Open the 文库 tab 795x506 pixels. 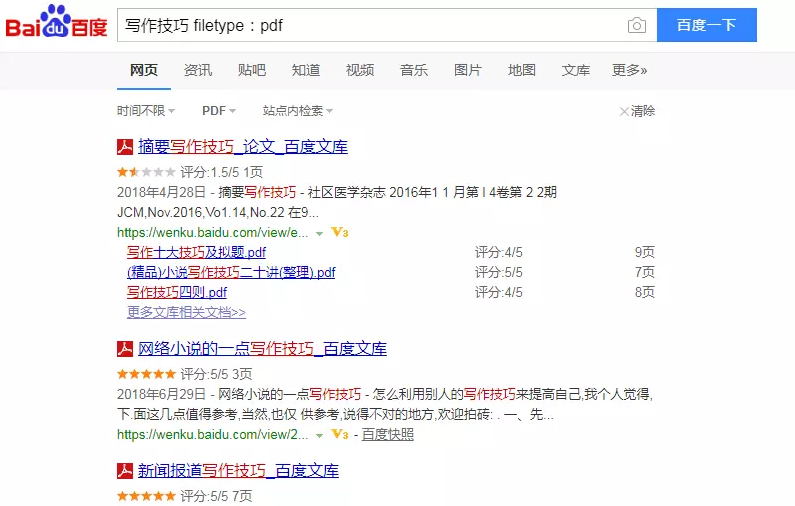575,70
